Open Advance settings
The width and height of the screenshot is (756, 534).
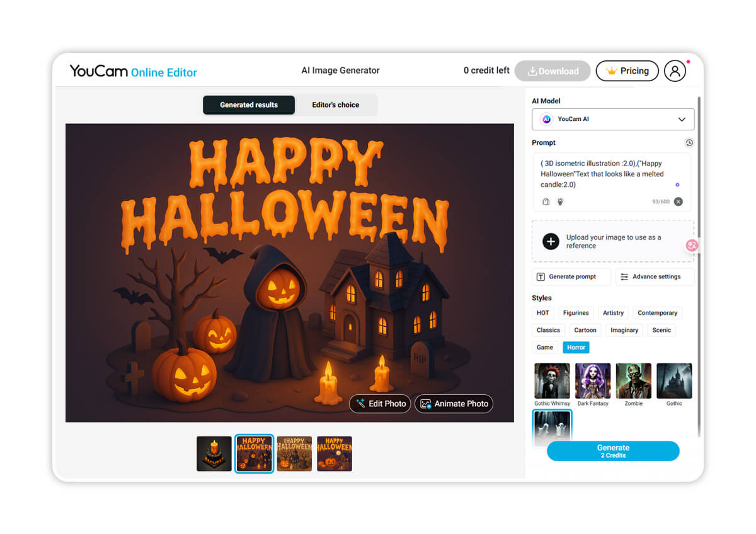[655, 276]
